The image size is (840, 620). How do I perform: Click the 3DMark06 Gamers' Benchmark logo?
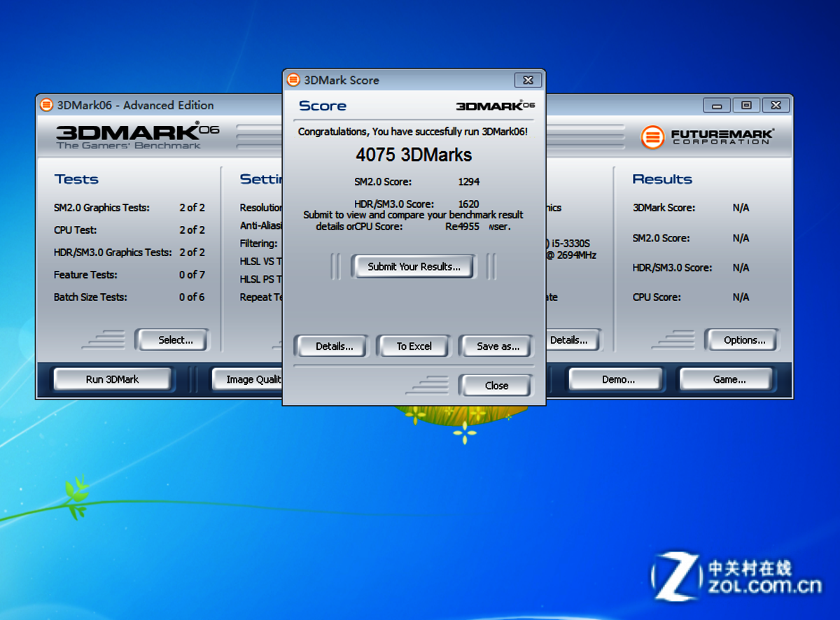click(137, 136)
